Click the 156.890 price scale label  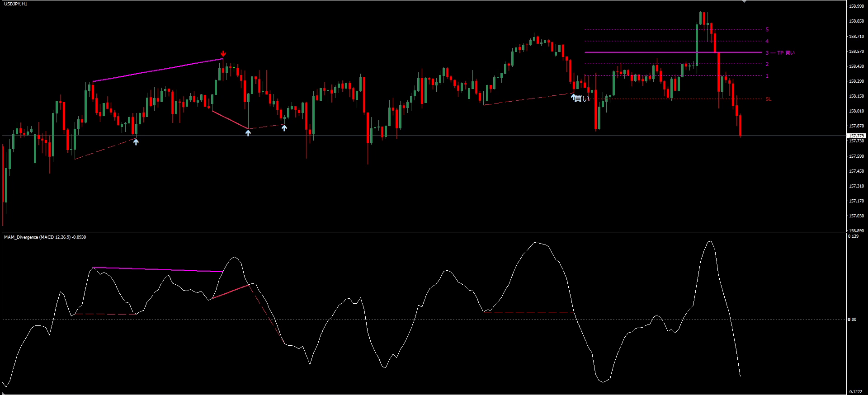[x=856, y=231]
